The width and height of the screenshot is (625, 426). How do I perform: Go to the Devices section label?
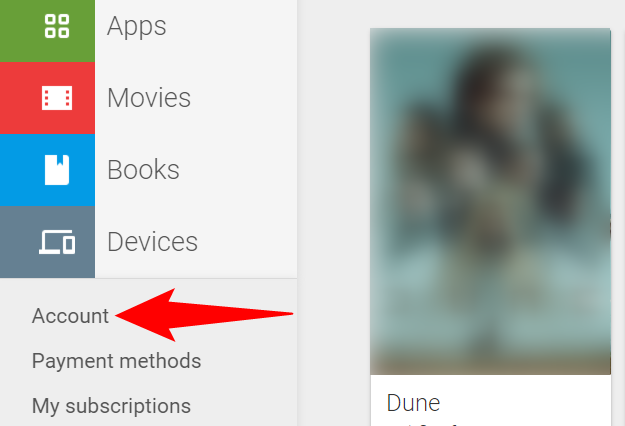point(153,241)
